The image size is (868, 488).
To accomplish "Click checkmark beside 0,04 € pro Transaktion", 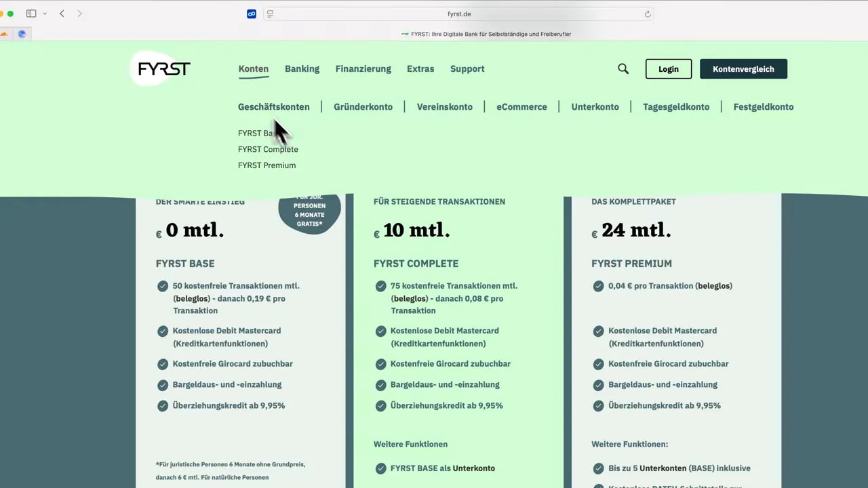I will pos(598,286).
